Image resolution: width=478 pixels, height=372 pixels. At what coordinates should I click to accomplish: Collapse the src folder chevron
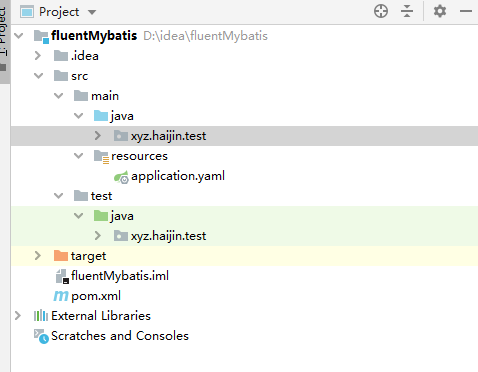click(39, 76)
